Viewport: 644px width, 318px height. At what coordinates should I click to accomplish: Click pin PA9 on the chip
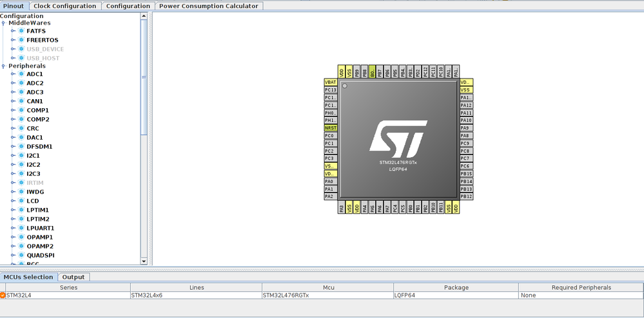(466, 127)
